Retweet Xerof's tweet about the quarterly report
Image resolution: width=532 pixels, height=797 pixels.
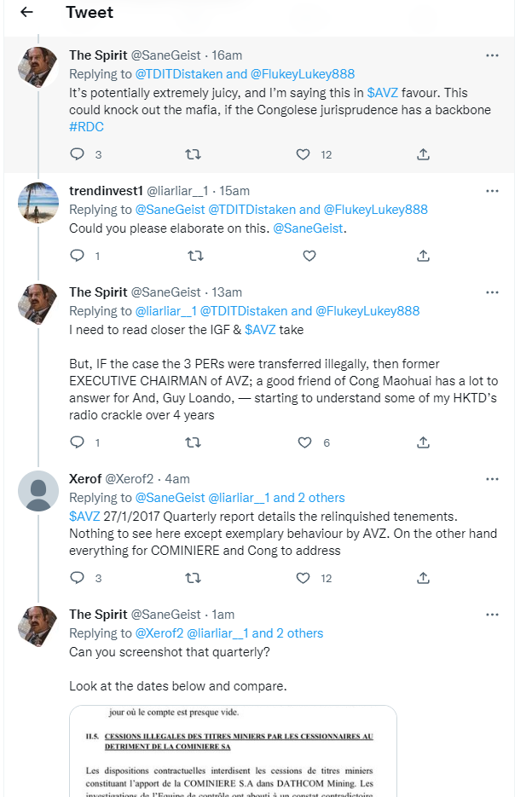point(194,578)
